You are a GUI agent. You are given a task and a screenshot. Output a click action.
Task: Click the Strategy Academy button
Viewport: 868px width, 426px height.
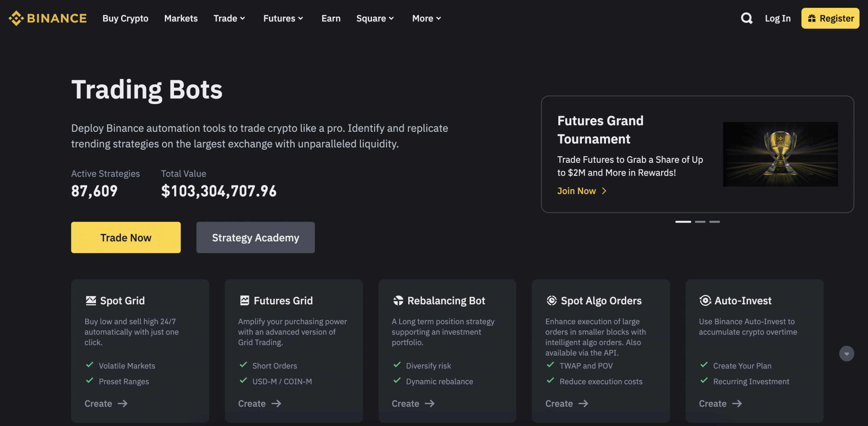pos(256,237)
